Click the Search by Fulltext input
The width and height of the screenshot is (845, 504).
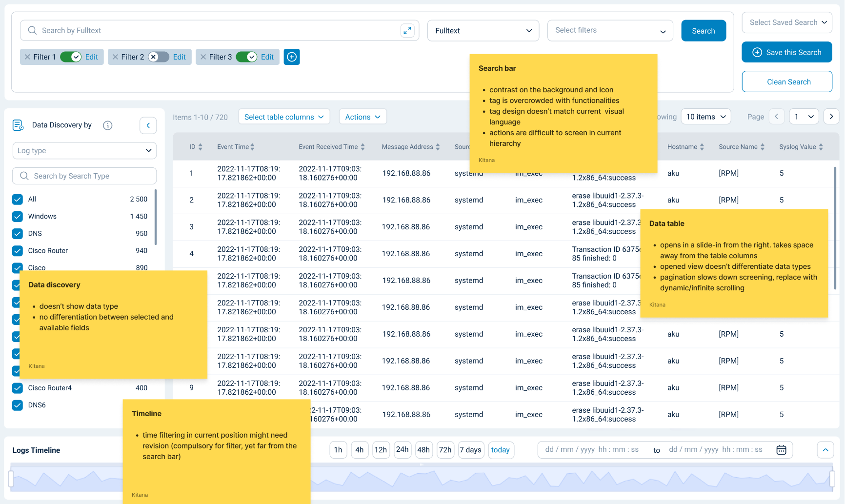220,30
